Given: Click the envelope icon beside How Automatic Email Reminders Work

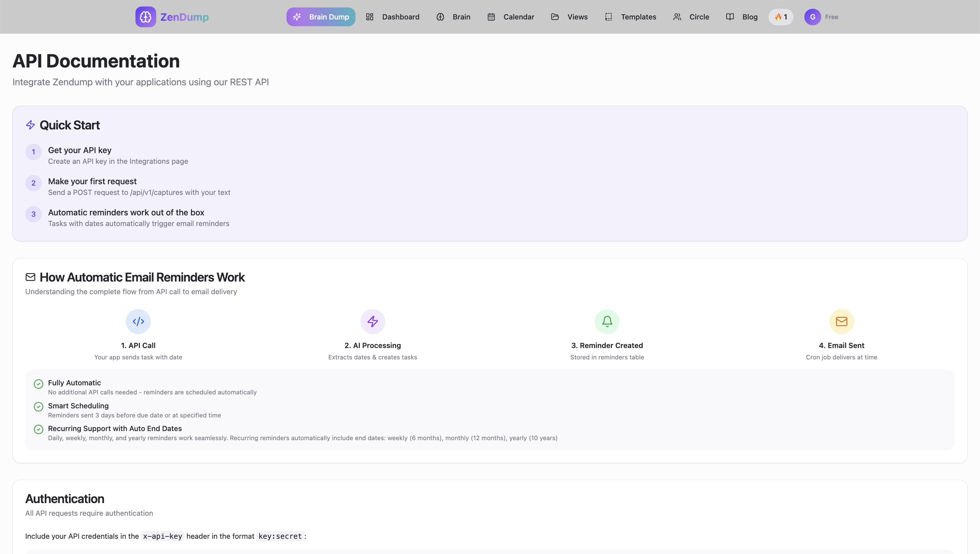Looking at the screenshot, I should point(30,277).
